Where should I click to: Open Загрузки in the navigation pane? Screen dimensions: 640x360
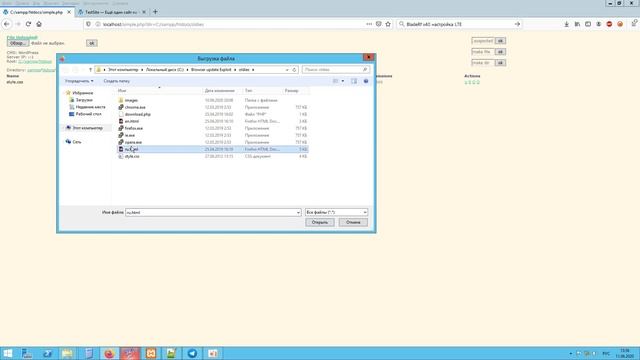coord(84,100)
